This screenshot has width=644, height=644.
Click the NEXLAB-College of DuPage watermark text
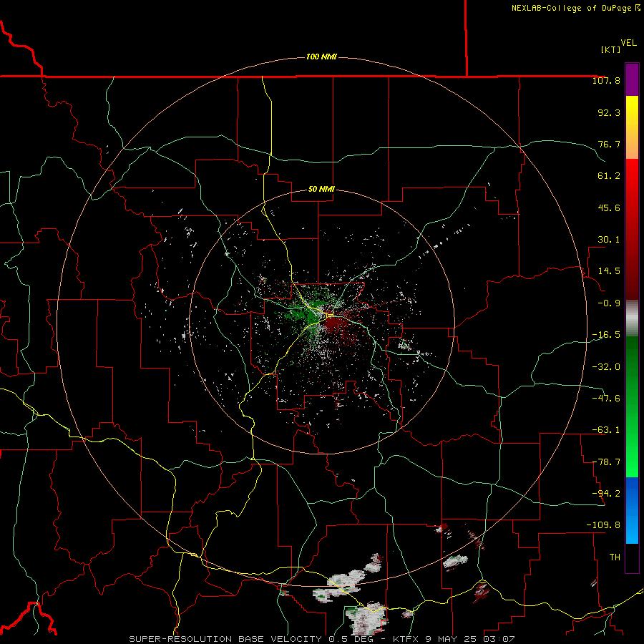click(572, 8)
